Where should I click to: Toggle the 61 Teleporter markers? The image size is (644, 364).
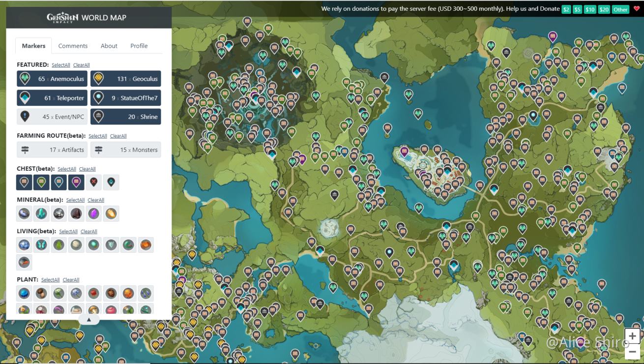click(52, 98)
